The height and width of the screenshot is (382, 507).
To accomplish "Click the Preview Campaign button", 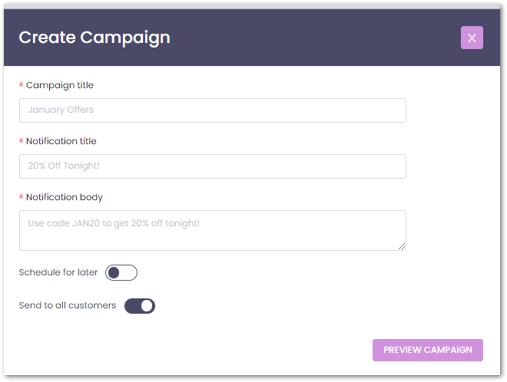I will click(x=427, y=350).
